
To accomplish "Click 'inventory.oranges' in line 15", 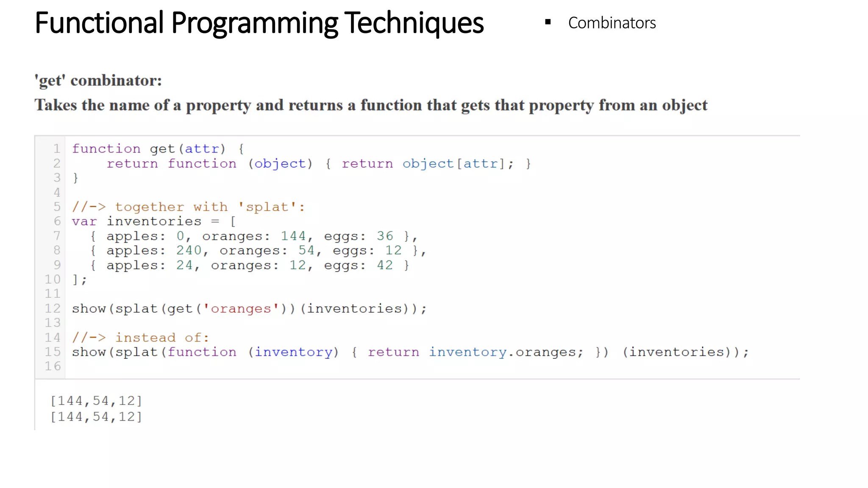I will pos(502,352).
